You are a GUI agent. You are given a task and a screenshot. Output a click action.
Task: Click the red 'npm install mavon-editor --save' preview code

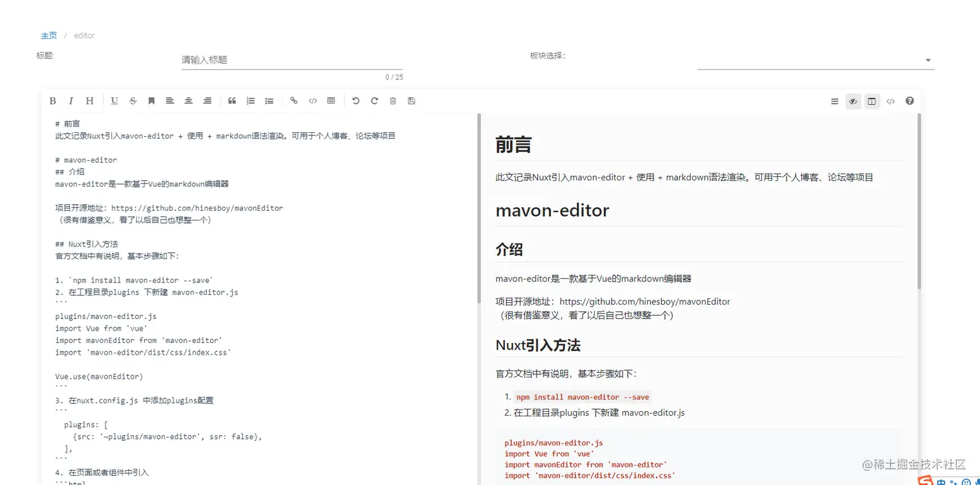tap(583, 397)
